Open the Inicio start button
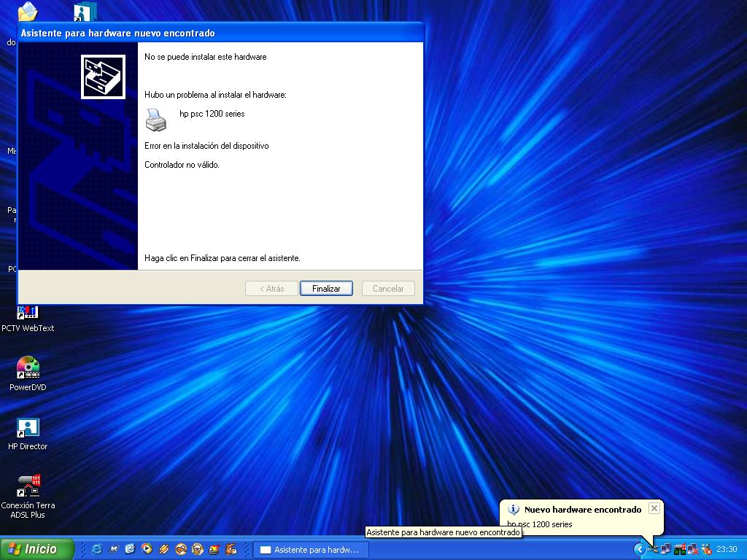This screenshot has height=560, width=747. (37, 549)
